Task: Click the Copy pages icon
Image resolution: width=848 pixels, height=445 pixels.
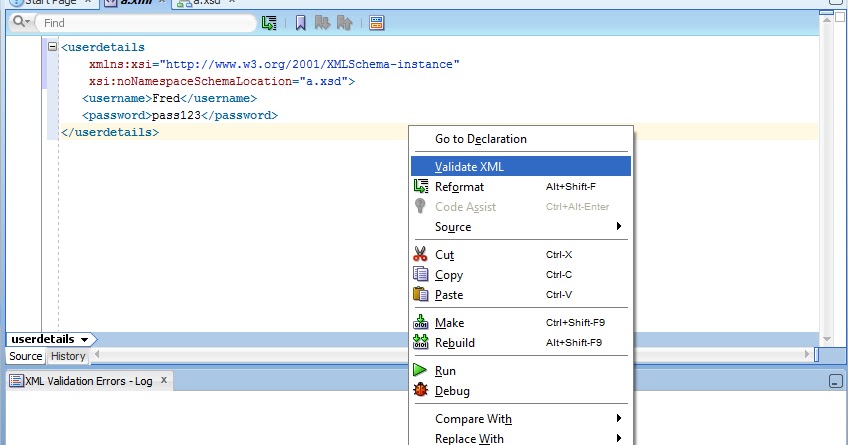Action: point(420,274)
